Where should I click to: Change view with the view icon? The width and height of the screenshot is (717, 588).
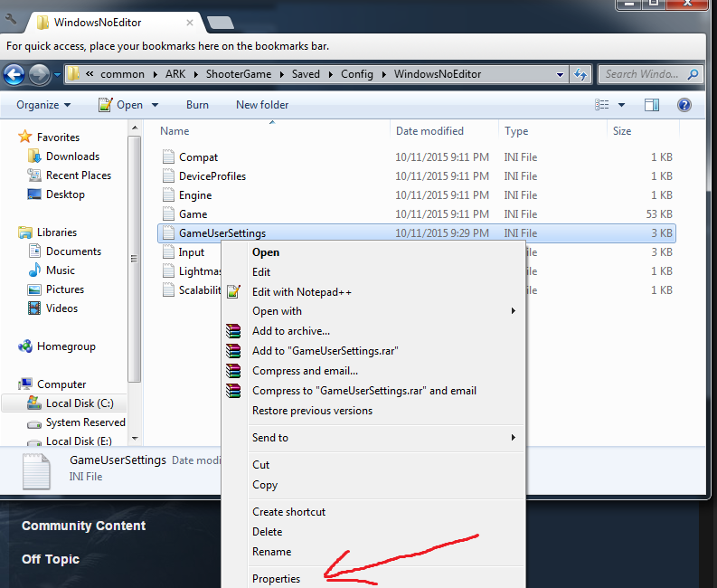tap(602, 105)
